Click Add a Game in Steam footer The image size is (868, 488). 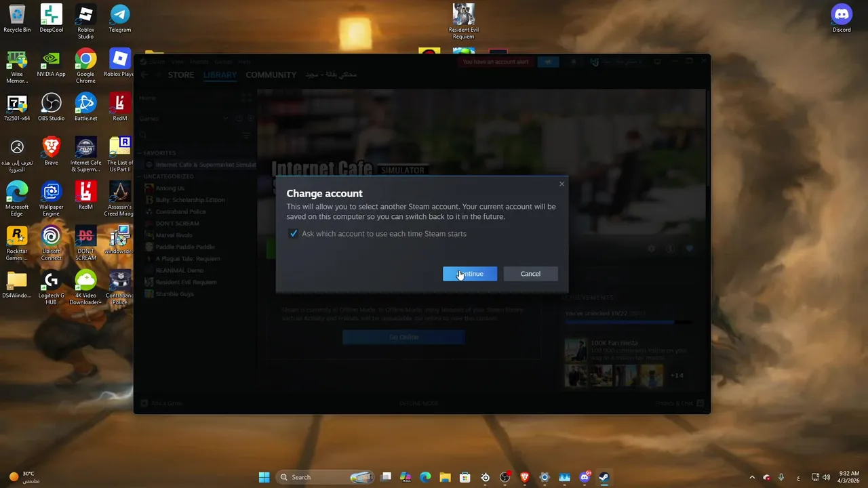pyautogui.click(x=161, y=403)
